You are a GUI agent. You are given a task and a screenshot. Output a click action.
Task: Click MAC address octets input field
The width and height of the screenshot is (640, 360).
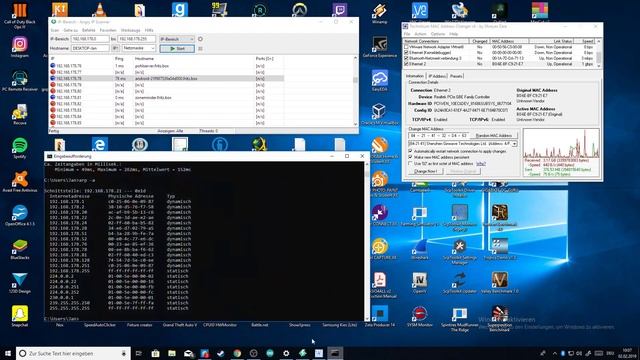point(438,136)
